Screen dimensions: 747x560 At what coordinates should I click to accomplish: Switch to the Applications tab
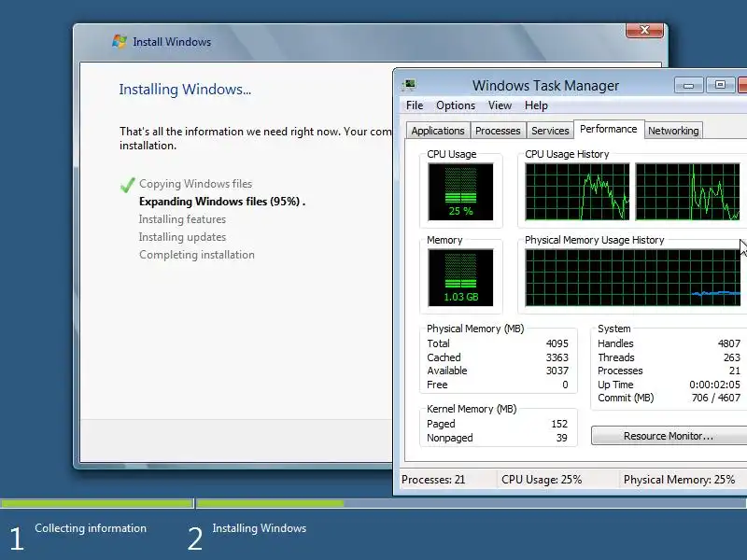(438, 131)
